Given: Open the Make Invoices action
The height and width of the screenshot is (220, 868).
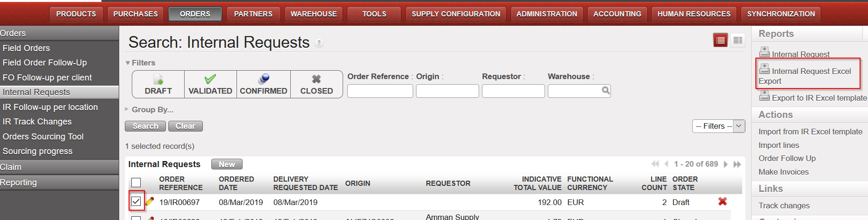Looking at the screenshot, I should pos(783,172).
